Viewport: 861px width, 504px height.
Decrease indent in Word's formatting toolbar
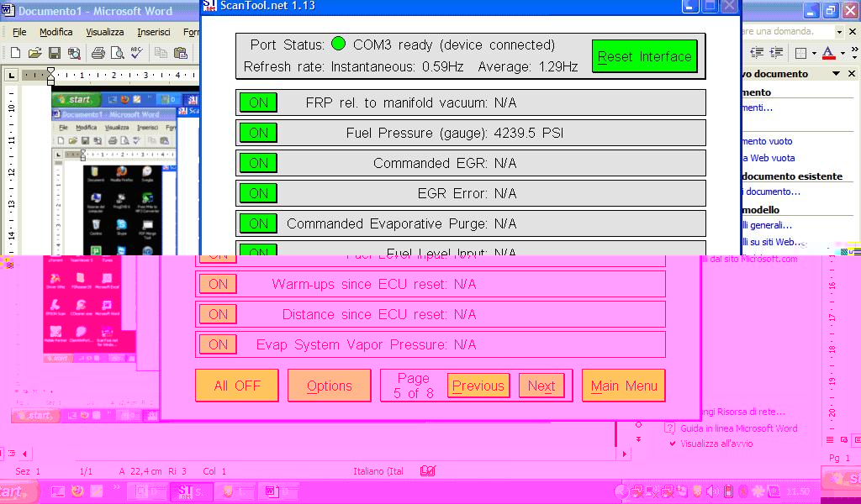tap(757, 53)
